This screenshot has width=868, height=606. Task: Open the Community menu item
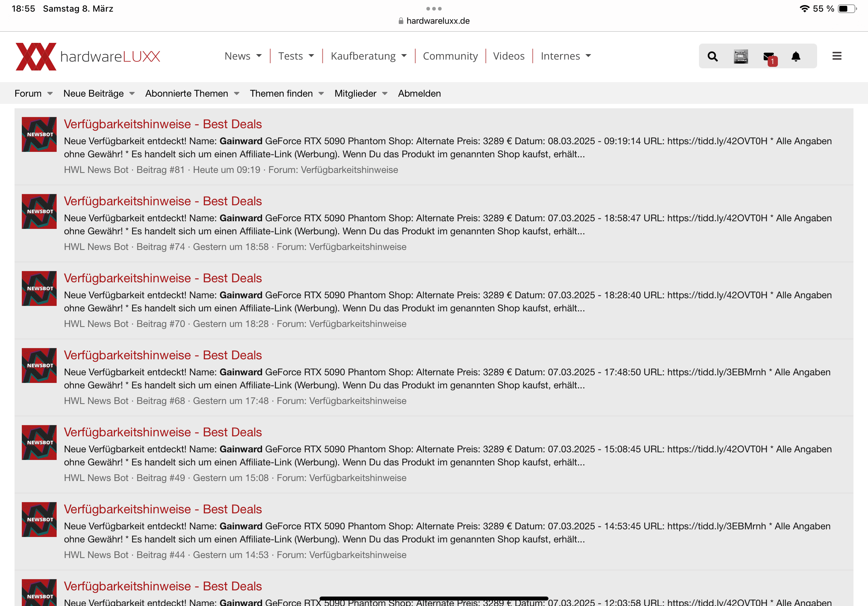point(450,56)
